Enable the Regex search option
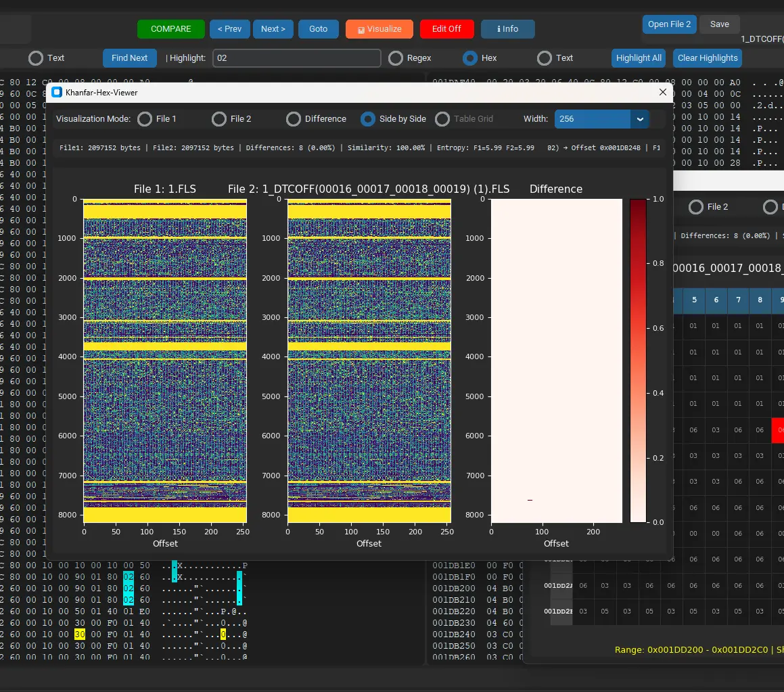The height and width of the screenshot is (692, 784). [x=395, y=58]
